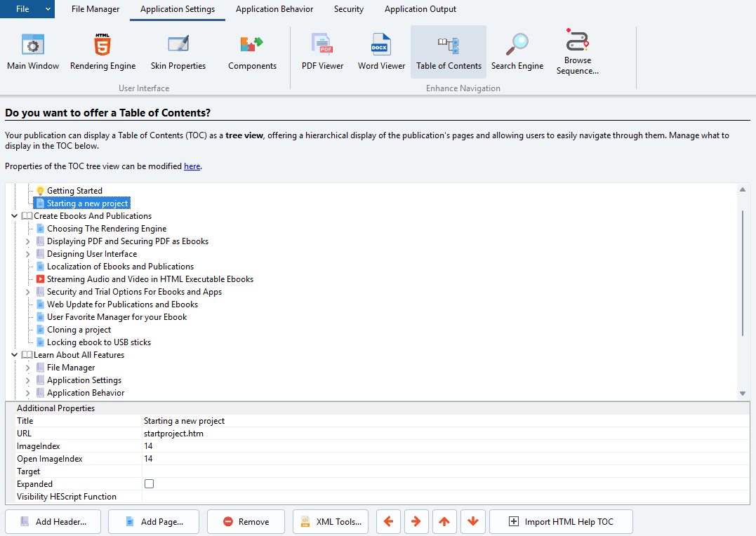Switch to the Security tab

[x=349, y=9]
